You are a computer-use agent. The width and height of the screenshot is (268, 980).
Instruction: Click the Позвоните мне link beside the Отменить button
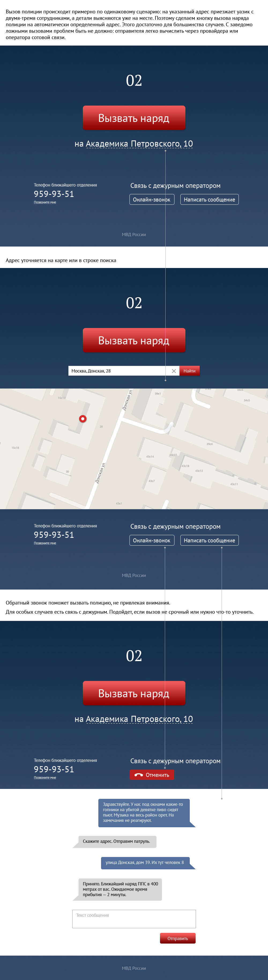[x=45, y=778]
